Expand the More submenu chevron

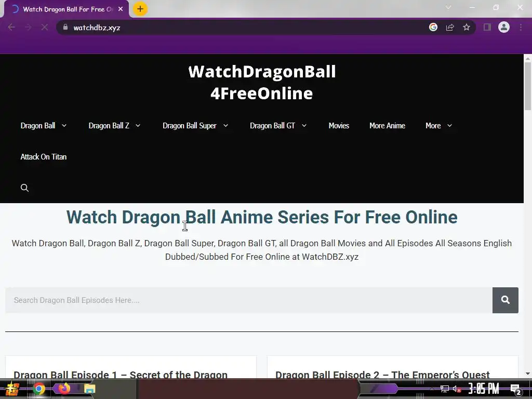(449, 126)
